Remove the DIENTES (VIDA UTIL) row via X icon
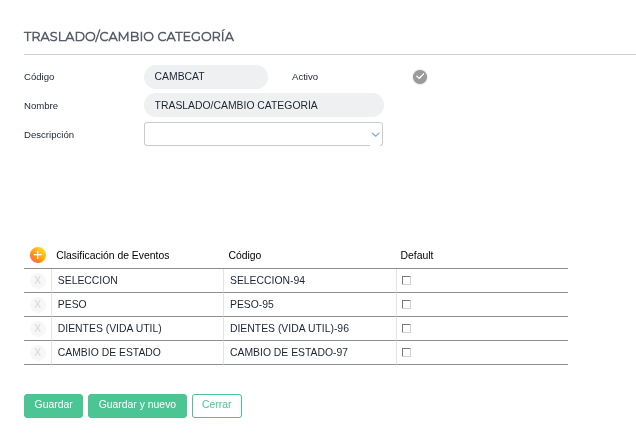The width and height of the screenshot is (636, 441). [x=38, y=328]
